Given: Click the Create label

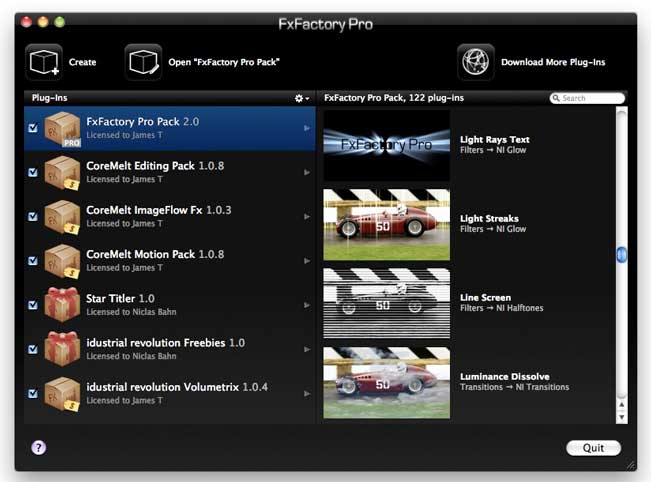Looking at the screenshot, I should click(x=83, y=62).
